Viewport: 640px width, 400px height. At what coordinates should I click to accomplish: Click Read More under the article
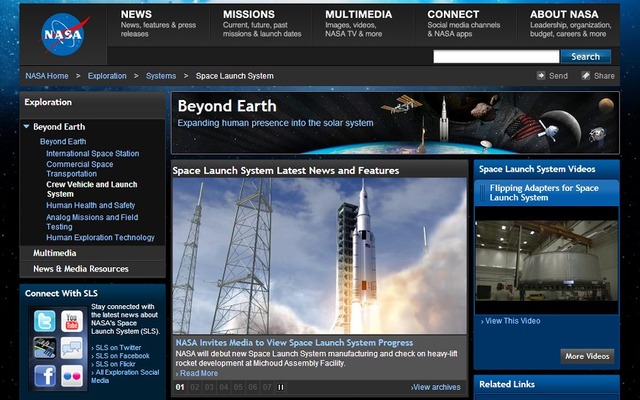[198, 373]
